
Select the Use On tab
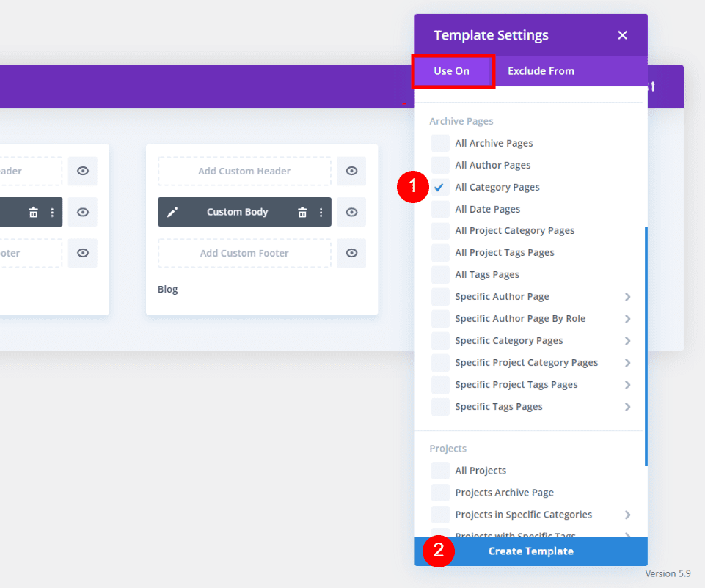(453, 70)
